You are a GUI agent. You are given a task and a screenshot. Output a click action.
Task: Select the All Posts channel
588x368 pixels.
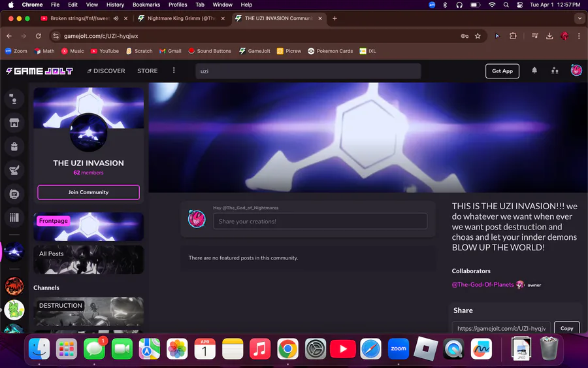point(88,259)
